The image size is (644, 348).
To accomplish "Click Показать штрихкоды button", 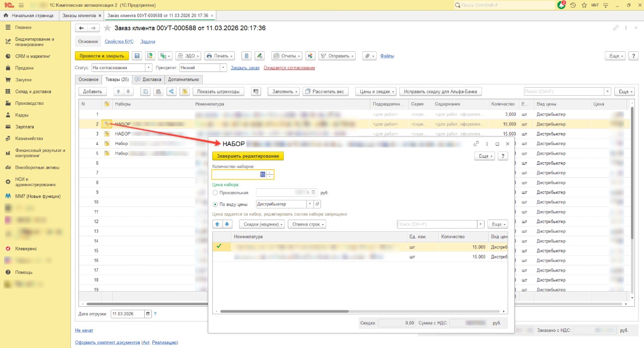I will click(218, 92).
